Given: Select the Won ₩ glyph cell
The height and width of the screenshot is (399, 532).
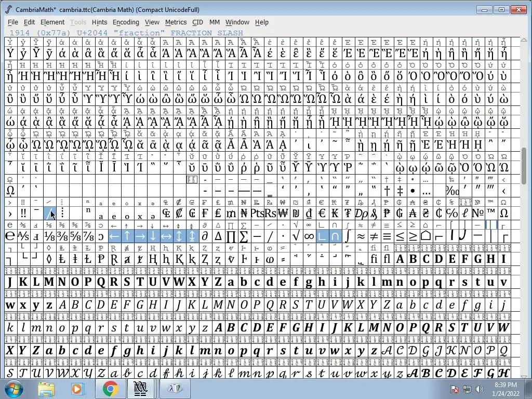Looking at the screenshot, I should pos(283,214).
